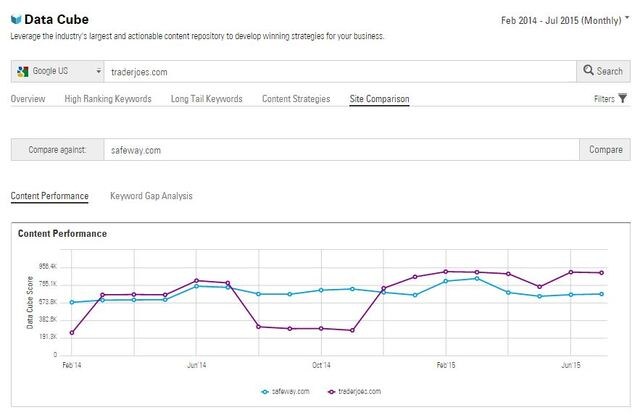Click the magnifier icon in Search button
Screen dimensions: 640x415
[589, 72]
